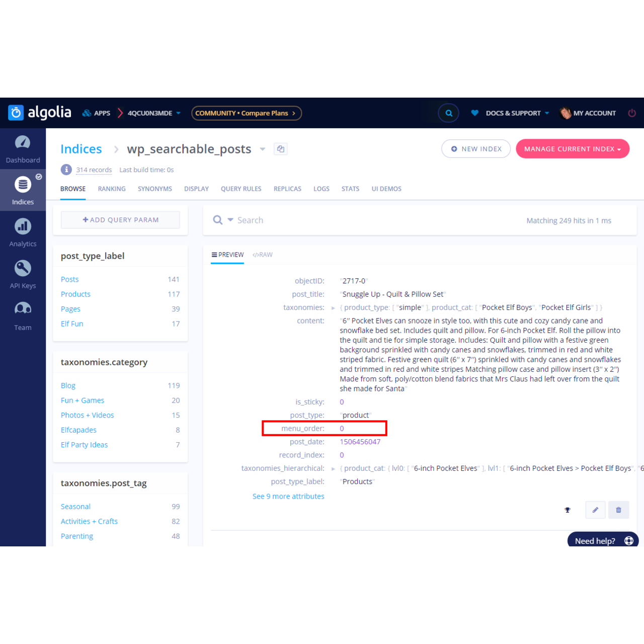This screenshot has height=644, width=644.
Task: Click the MANAGE CURRENT INDEX button
Action: (573, 148)
